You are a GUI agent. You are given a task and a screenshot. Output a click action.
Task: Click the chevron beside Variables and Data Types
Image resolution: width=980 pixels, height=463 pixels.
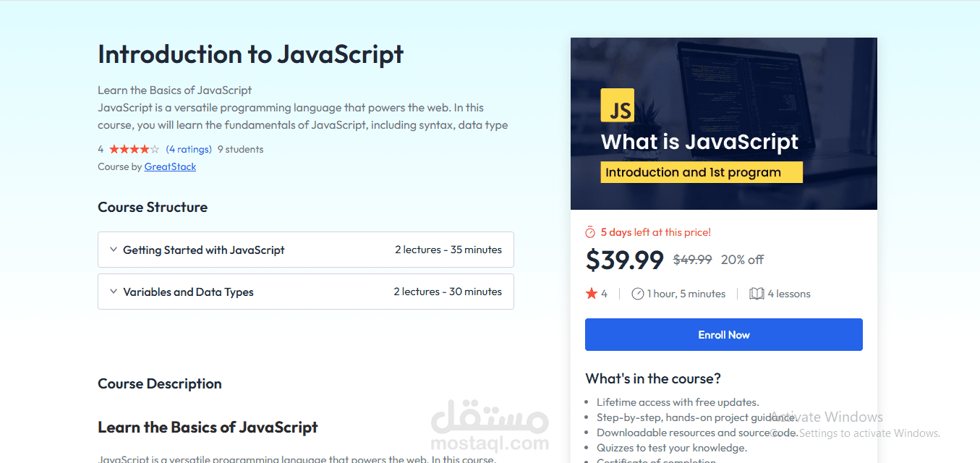pyautogui.click(x=114, y=292)
